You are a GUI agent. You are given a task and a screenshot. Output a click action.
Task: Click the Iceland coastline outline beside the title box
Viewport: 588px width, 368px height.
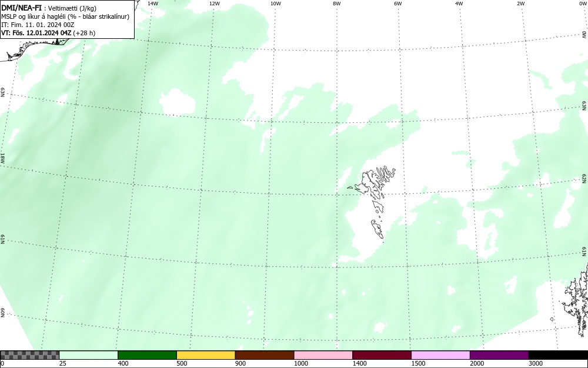[x=34, y=49]
